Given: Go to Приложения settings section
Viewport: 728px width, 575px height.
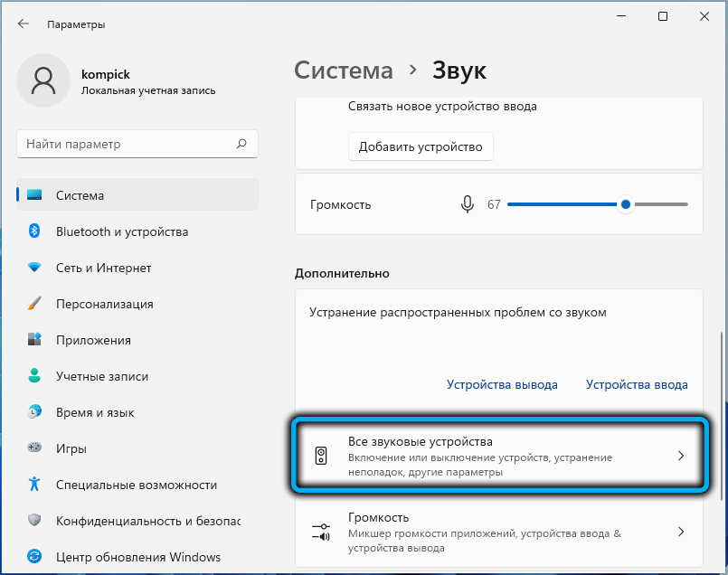Looking at the screenshot, I should coord(93,340).
